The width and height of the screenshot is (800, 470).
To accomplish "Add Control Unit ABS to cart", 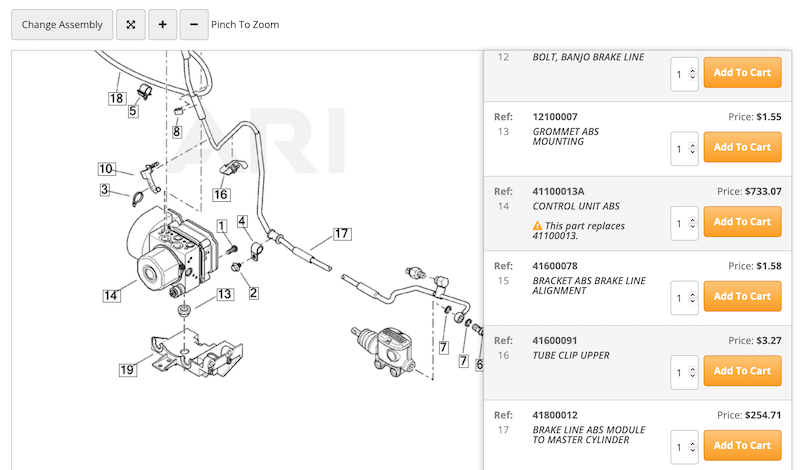I will tap(742, 222).
